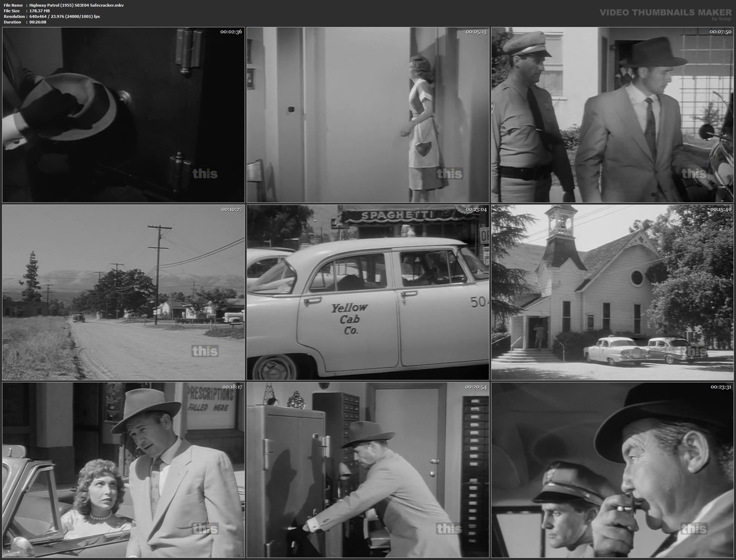Click the 00:23:31 radio microphone frame
Image resolution: width=736 pixels, height=560 pixels.
pos(612,470)
